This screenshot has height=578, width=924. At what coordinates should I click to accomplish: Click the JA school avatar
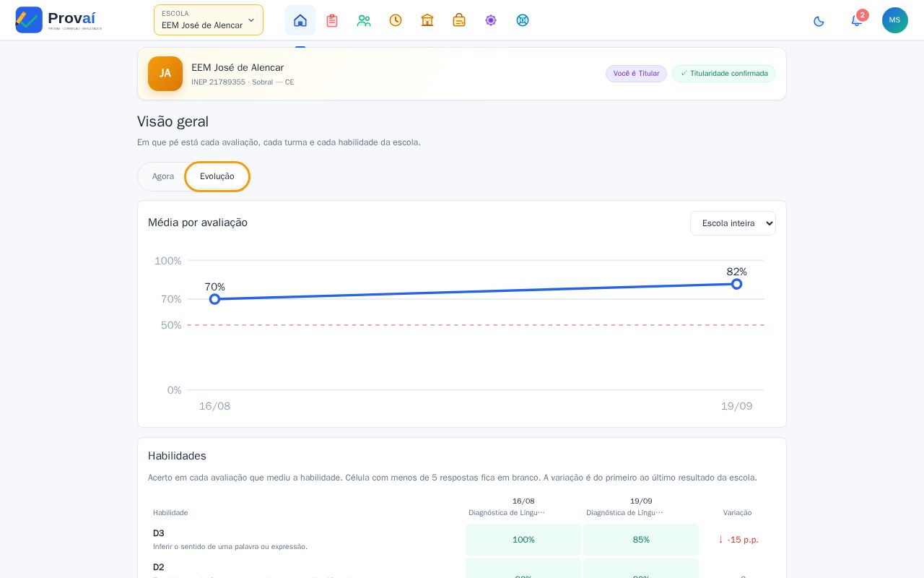tap(165, 74)
